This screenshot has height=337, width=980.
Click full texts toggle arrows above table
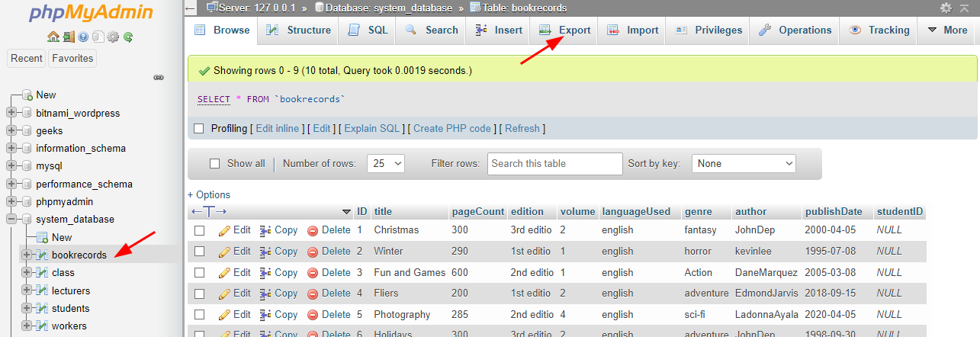209,211
